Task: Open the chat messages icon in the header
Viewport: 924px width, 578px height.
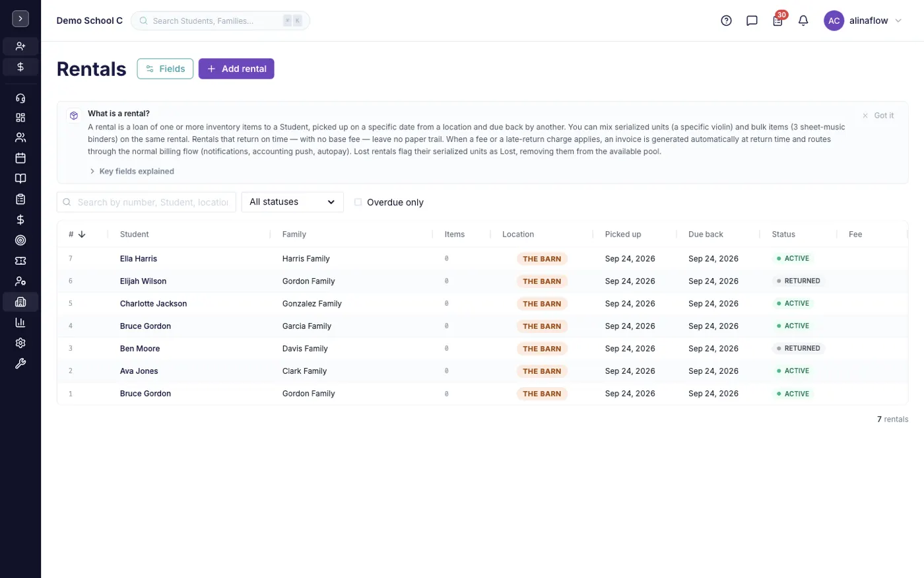Action: click(x=752, y=20)
